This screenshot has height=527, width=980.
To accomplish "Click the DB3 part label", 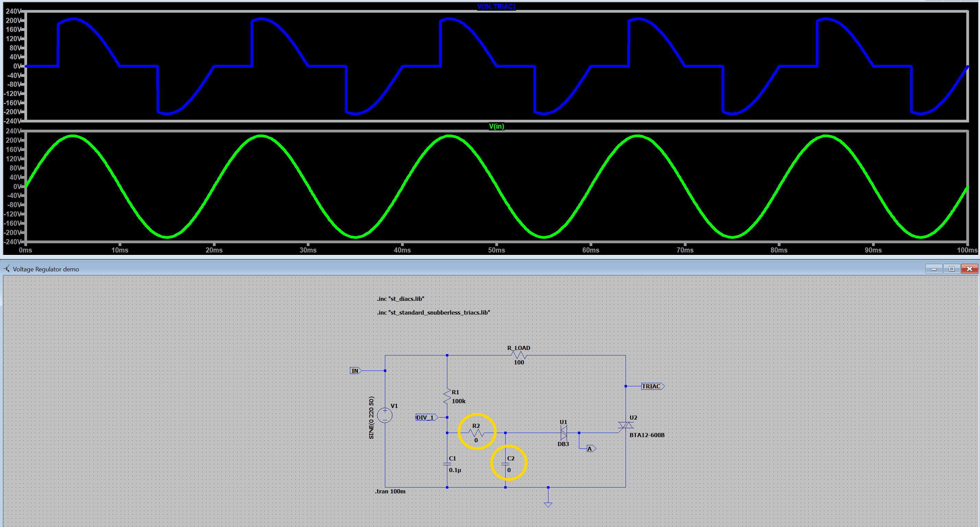I will click(563, 444).
